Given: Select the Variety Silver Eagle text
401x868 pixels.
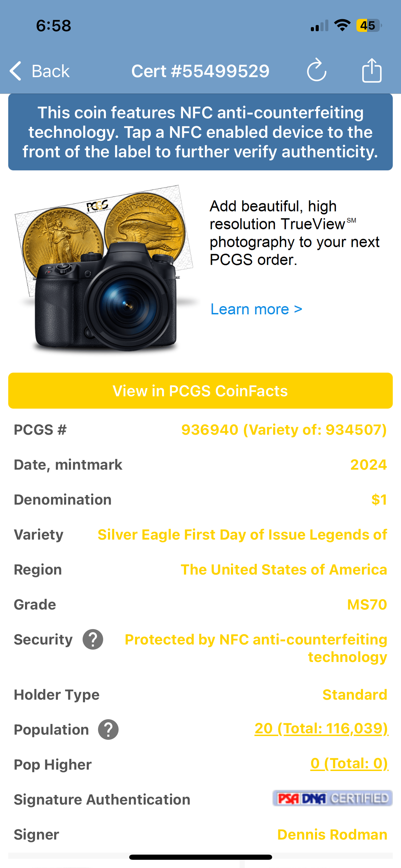Looking at the screenshot, I should [242, 534].
